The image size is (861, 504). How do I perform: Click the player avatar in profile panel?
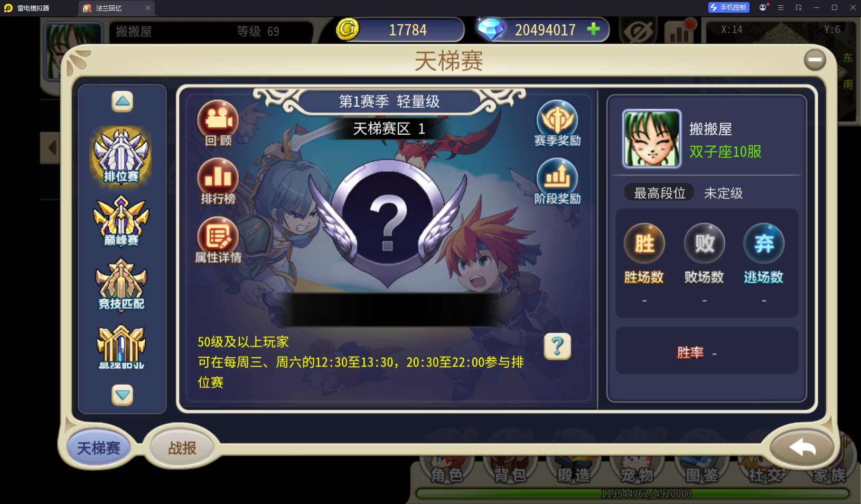pyautogui.click(x=652, y=139)
